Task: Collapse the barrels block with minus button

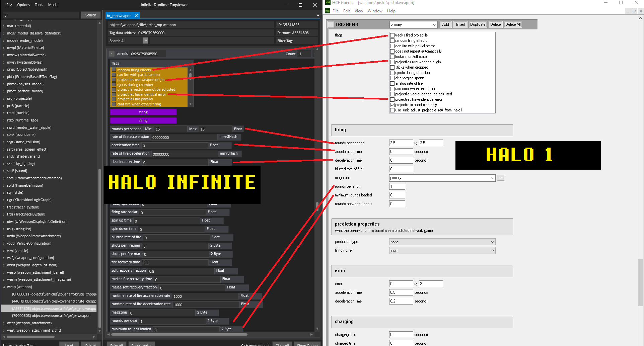Action: pyautogui.click(x=112, y=54)
